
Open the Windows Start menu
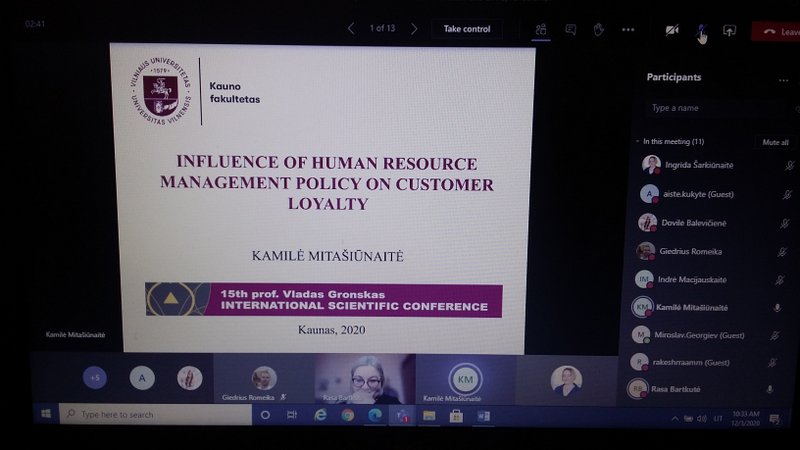pyautogui.click(x=45, y=414)
